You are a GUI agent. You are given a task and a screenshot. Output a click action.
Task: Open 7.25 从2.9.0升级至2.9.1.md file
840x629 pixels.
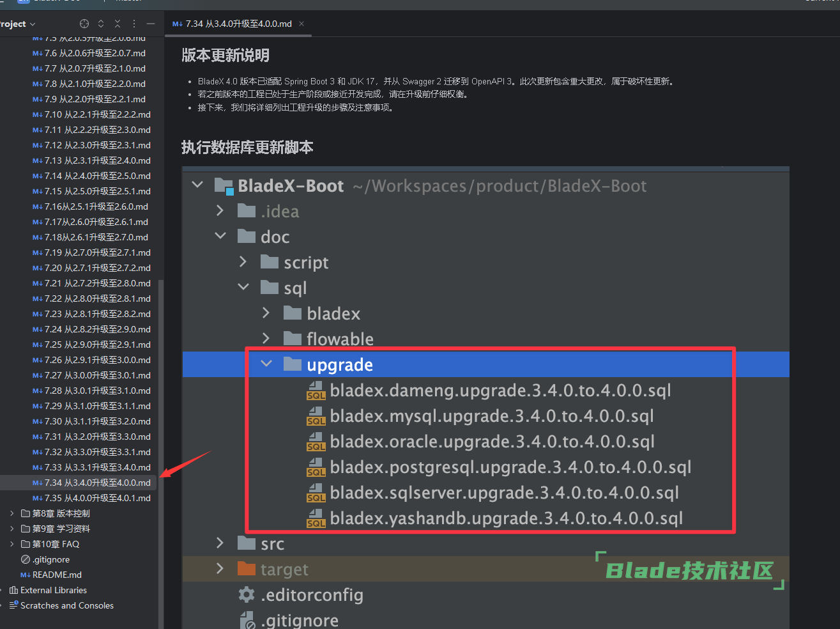pyautogui.click(x=98, y=345)
